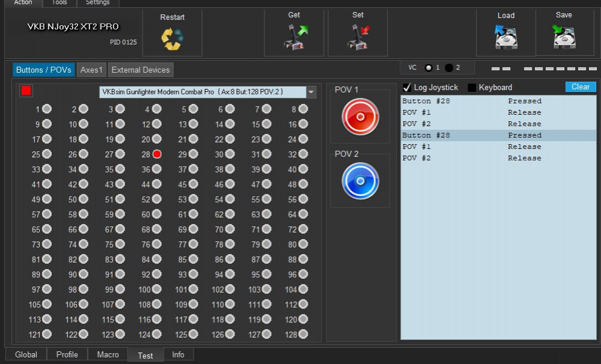Click the blue POV 2 indicator

point(360,181)
